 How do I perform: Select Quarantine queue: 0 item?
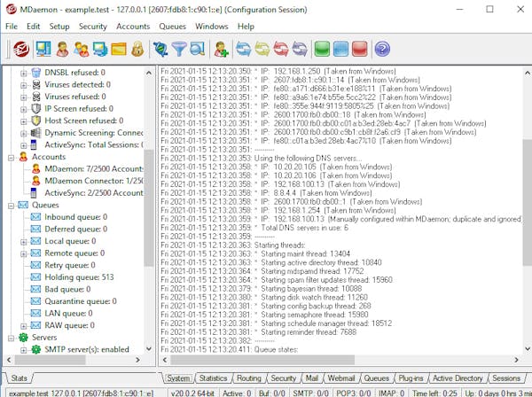pos(81,301)
